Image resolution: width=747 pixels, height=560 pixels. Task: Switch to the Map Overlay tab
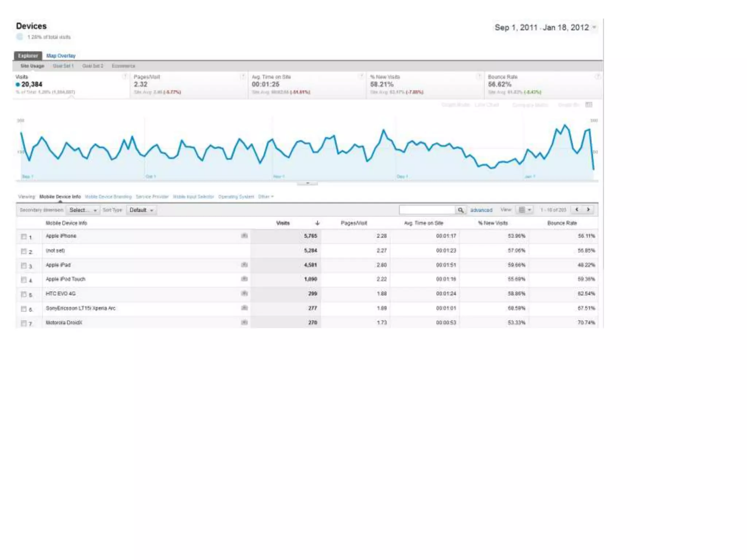coord(61,56)
